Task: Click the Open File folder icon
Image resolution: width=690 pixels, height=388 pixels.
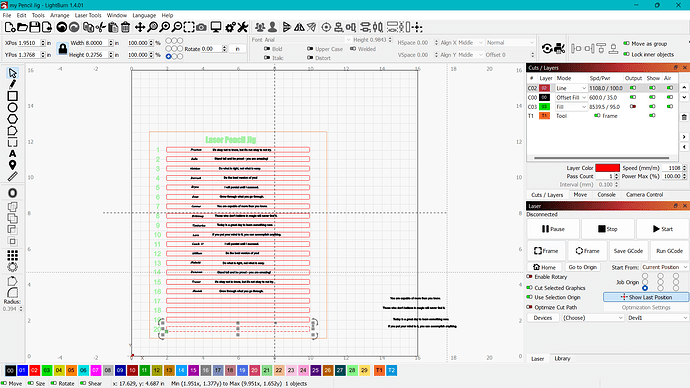Action: point(22,27)
